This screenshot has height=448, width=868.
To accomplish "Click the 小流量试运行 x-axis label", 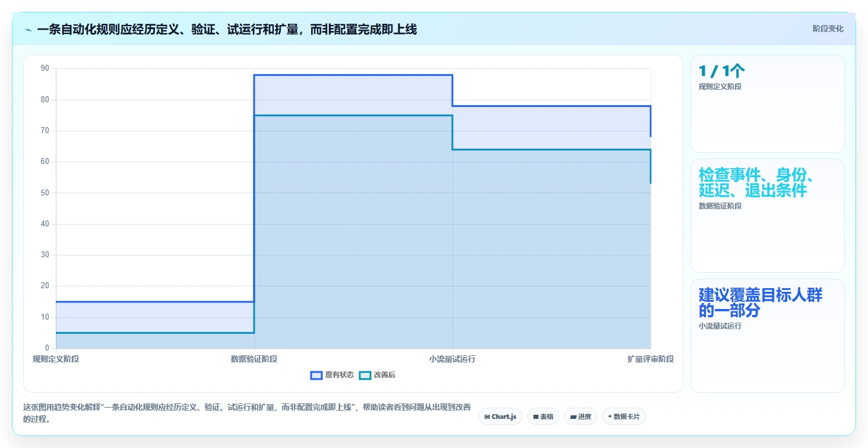I will coord(452,359).
